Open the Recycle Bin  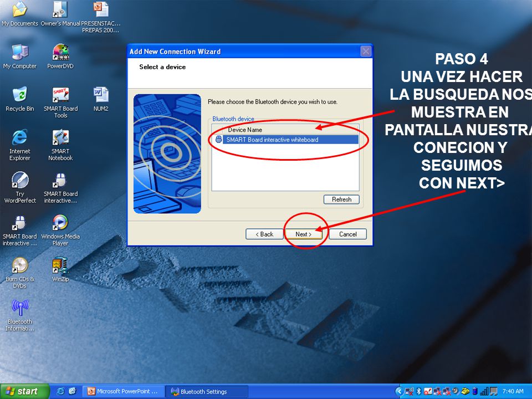pos(20,99)
